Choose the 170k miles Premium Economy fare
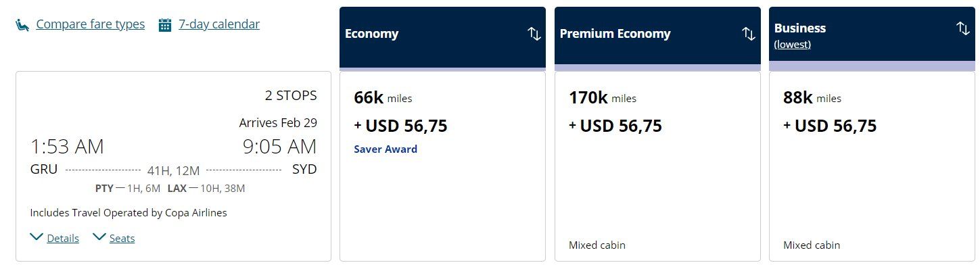980x265 pixels. pos(657,166)
